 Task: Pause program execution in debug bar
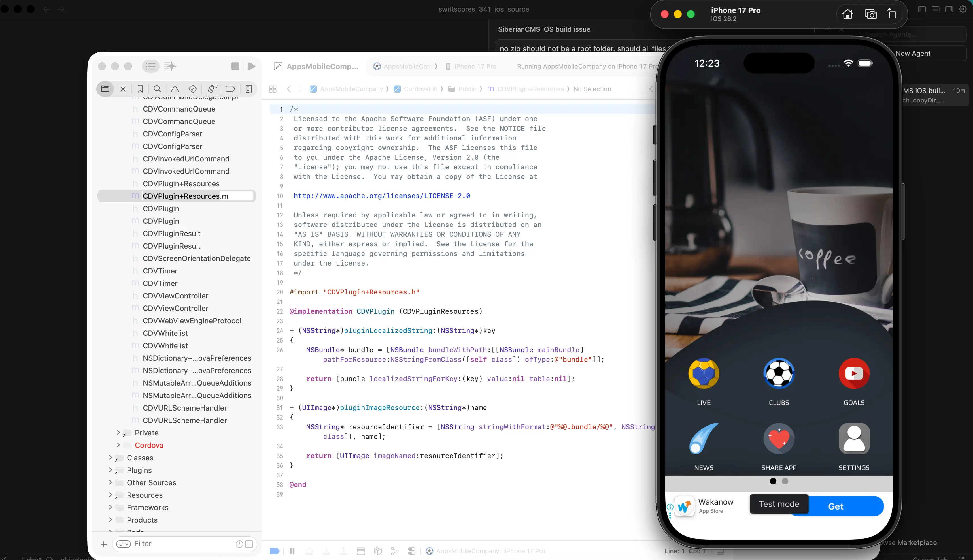292,551
